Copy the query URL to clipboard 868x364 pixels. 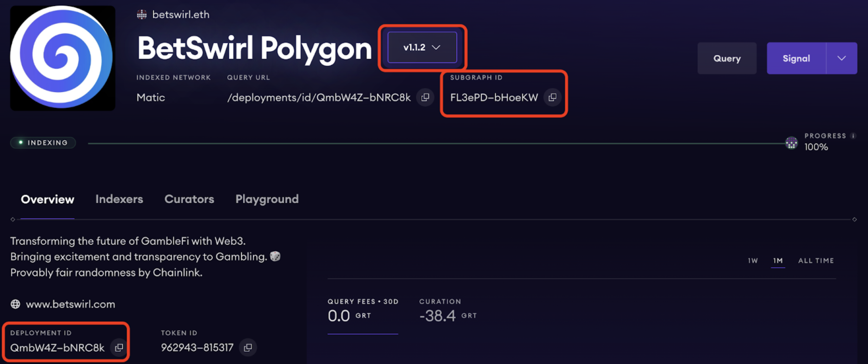425,97
